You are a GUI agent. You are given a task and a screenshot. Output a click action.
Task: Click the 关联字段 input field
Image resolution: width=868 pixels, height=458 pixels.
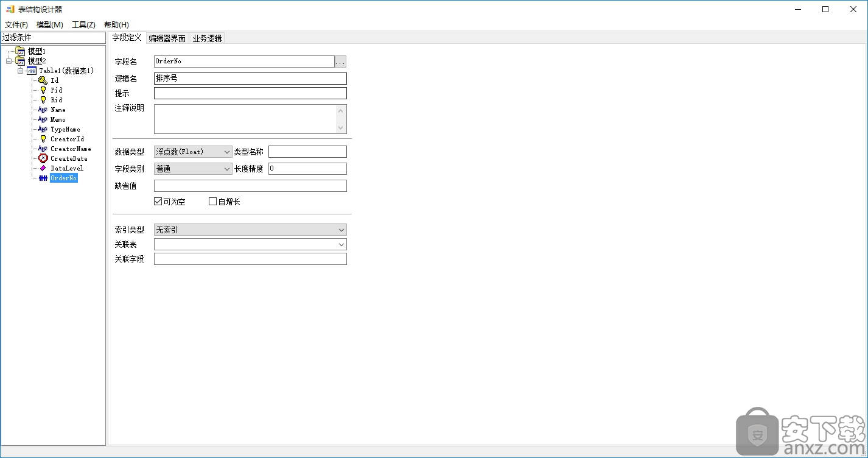250,259
